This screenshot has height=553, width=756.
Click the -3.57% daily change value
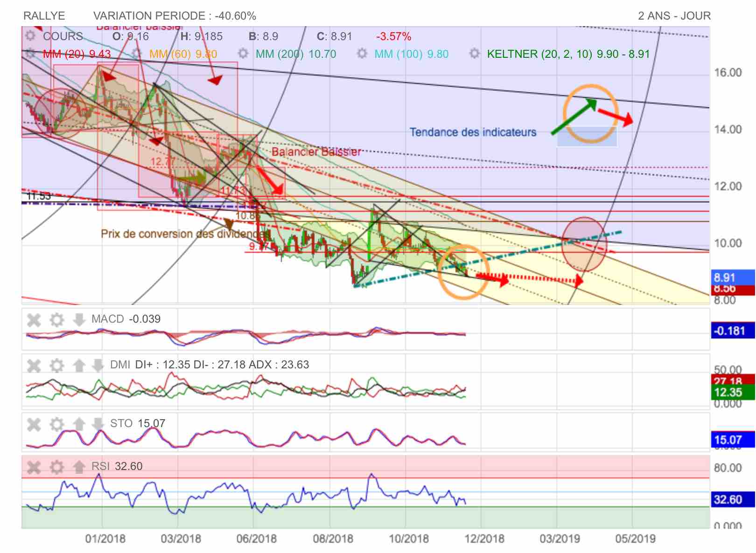(394, 36)
